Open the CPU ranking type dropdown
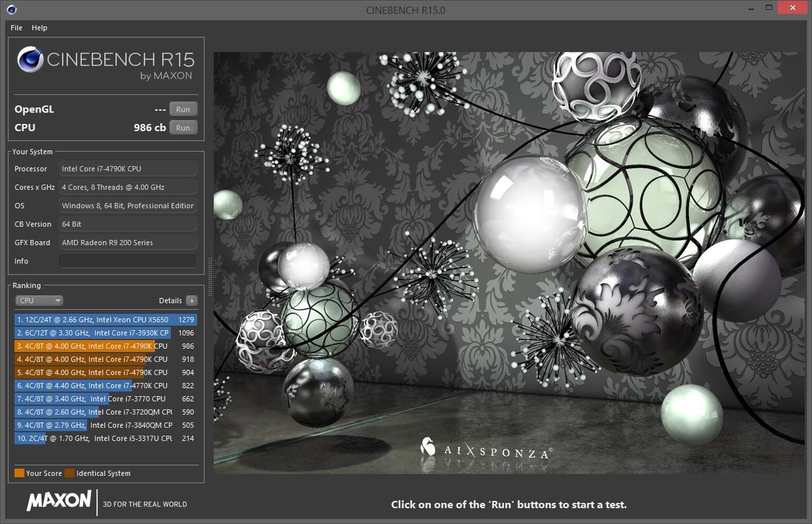The height and width of the screenshot is (524, 812). click(39, 301)
